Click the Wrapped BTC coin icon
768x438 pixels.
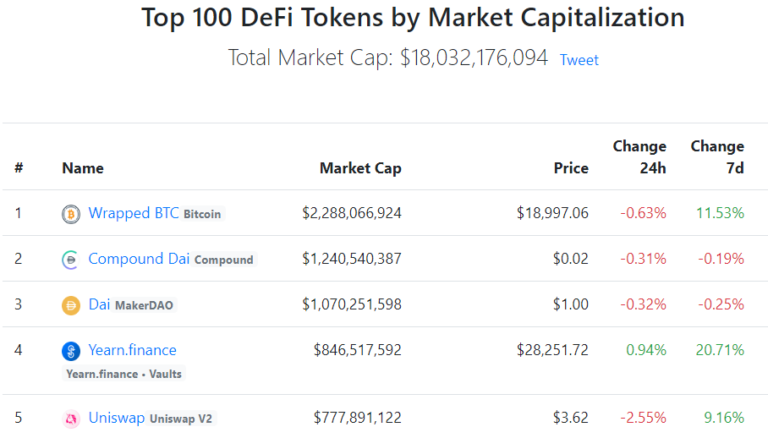[71, 214]
